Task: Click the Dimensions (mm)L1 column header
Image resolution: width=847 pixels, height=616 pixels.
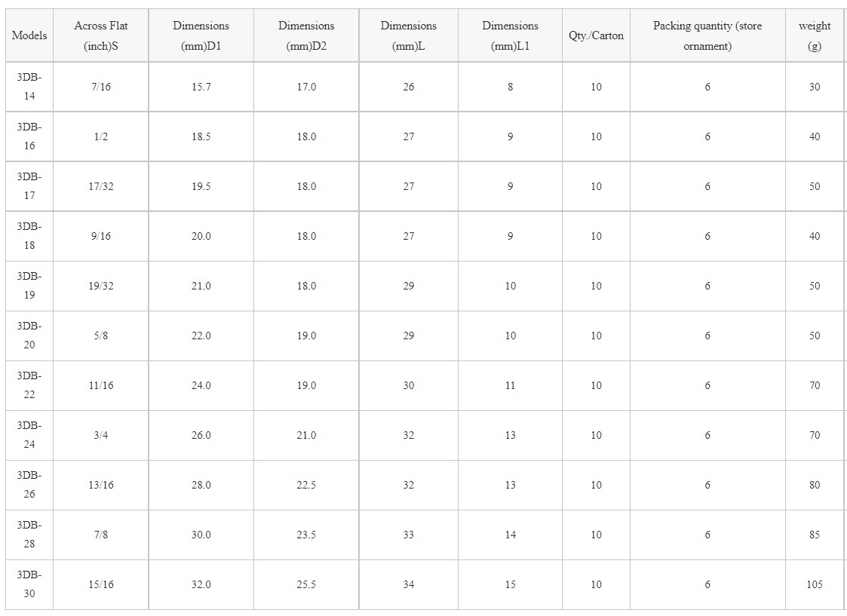Action: point(510,35)
